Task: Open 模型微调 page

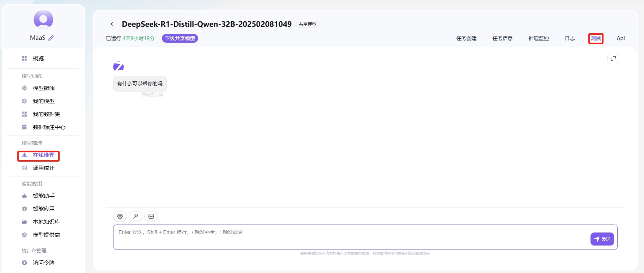Action: 44,88
